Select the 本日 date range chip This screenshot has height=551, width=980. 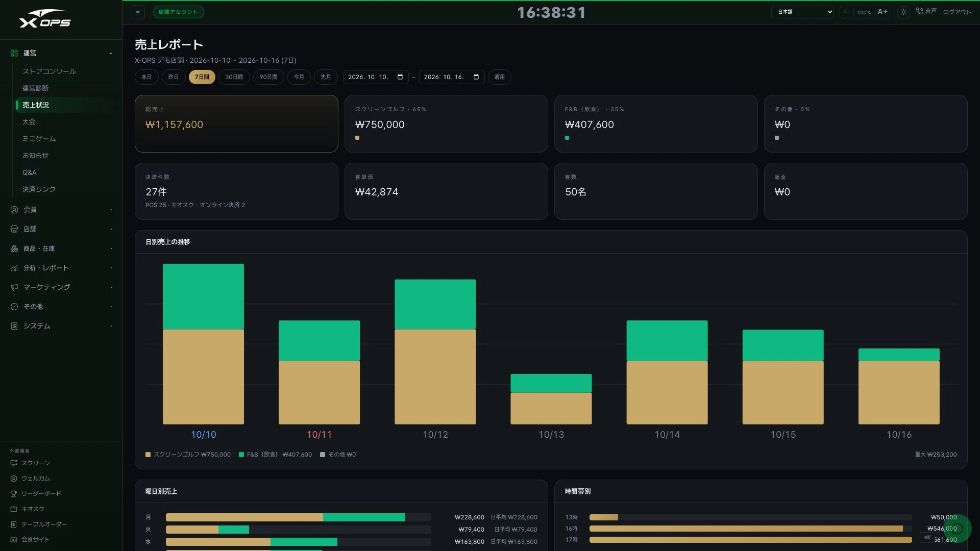(x=146, y=77)
